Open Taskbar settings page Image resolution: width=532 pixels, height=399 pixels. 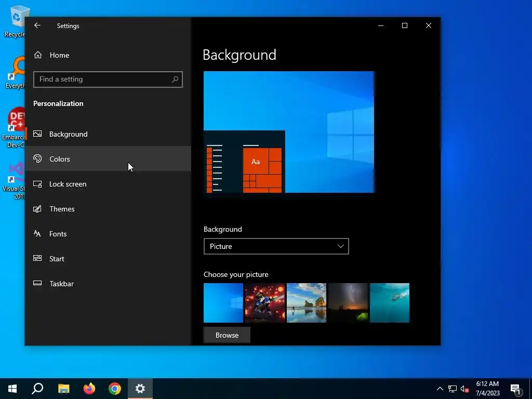point(108,284)
